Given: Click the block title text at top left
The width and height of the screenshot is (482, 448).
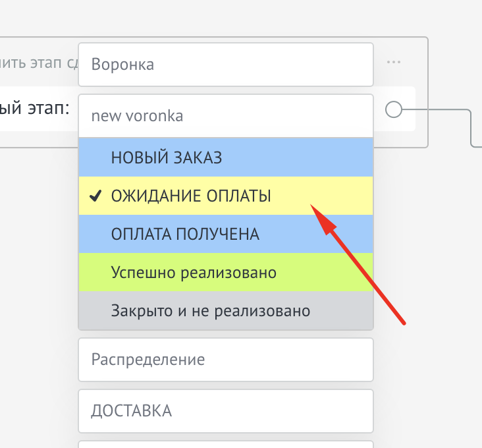Looking at the screenshot, I should [x=40, y=63].
